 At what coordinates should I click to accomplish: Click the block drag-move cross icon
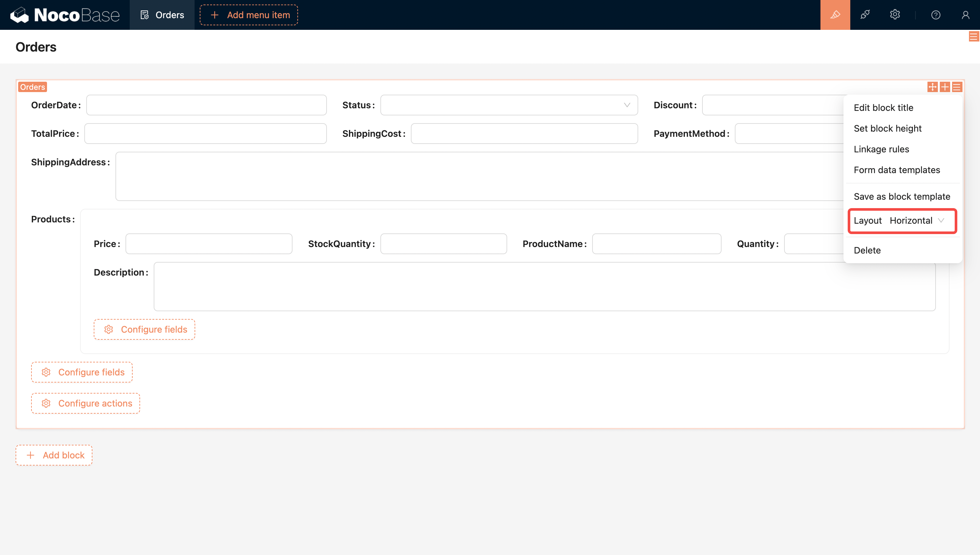coord(932,87)
